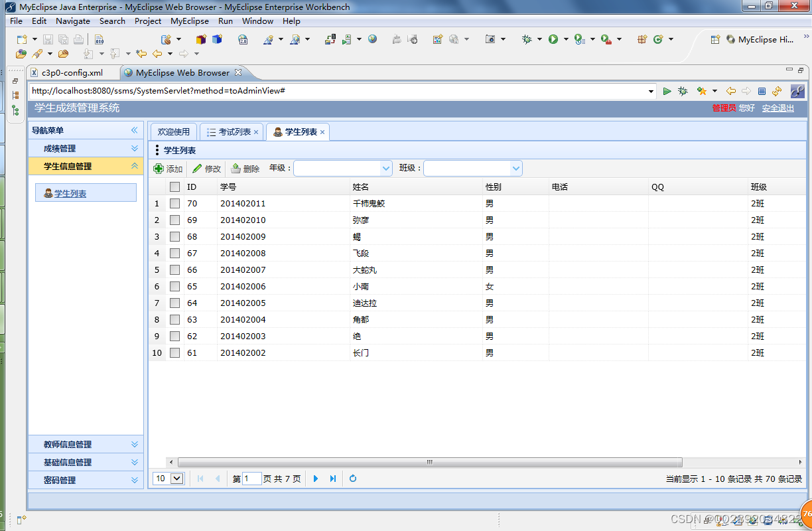Image resolution: width=812 pixels, height=531 pixels.
Task: Click the 删除 button to delete students
Action: [x=245, y=168]
